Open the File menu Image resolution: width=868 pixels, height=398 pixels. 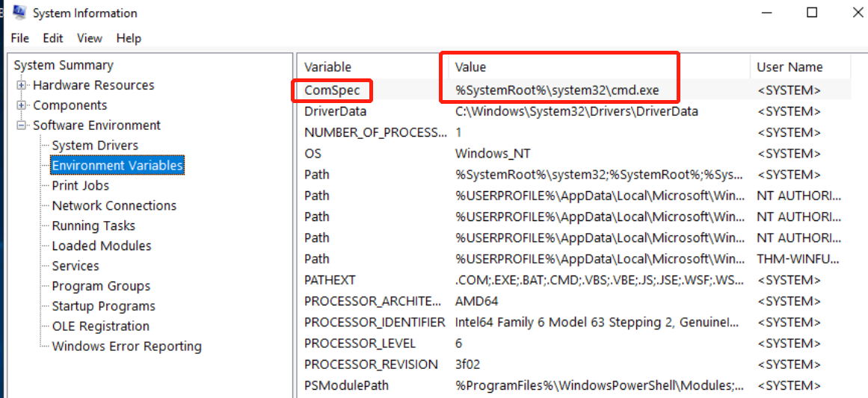(20, 38)
